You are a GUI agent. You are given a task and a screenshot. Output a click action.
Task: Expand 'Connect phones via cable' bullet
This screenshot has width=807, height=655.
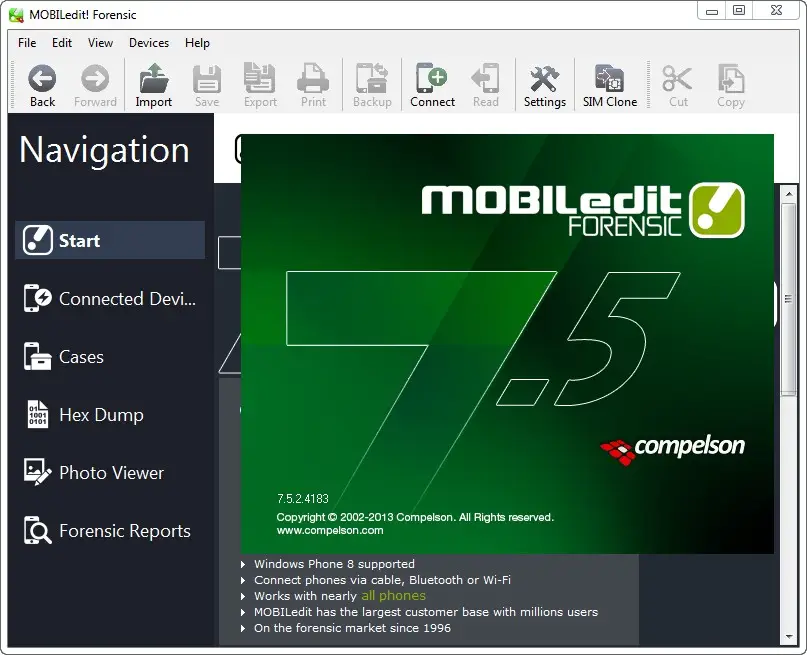tap(243, 580)
